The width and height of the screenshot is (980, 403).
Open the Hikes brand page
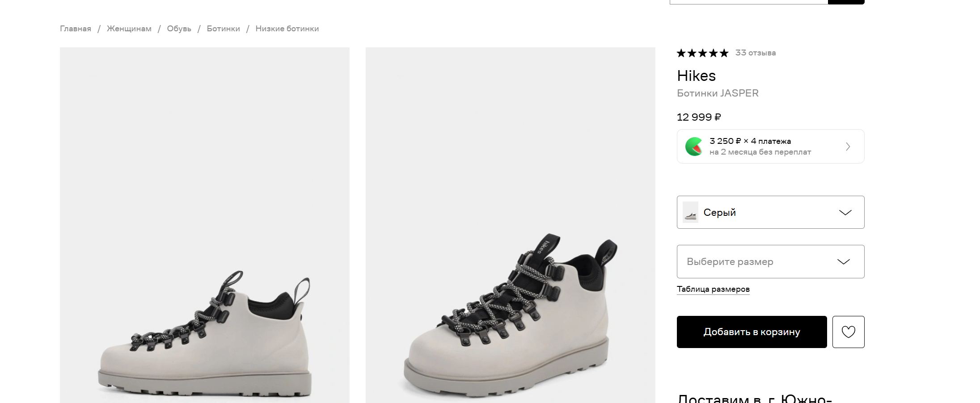click(x=696, y=76)
